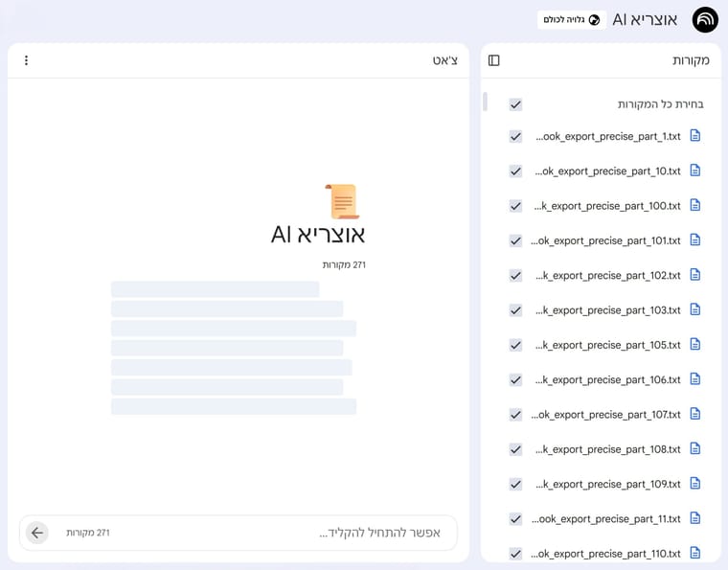Deselect the part_103.txt source

[515, 310]
